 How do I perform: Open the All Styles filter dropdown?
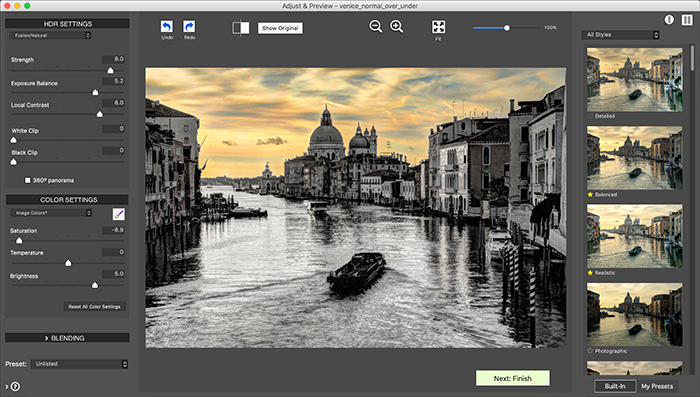[x=621, y=35]
